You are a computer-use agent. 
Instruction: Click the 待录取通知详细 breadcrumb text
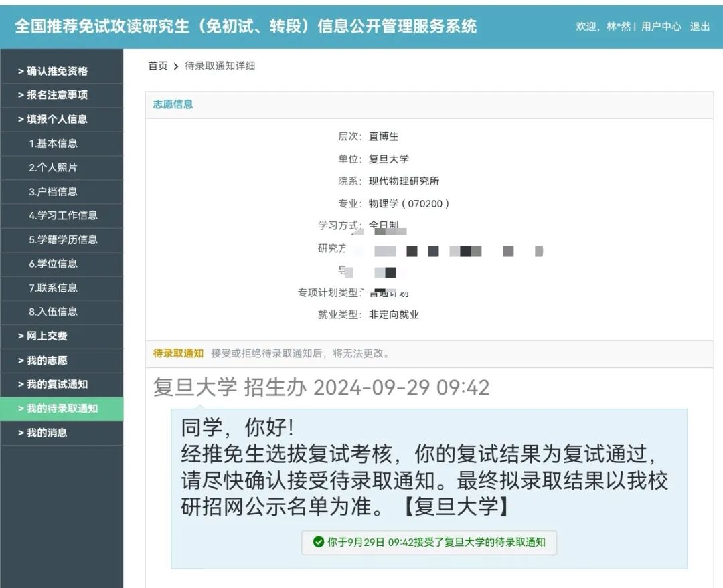coord(220,66)
